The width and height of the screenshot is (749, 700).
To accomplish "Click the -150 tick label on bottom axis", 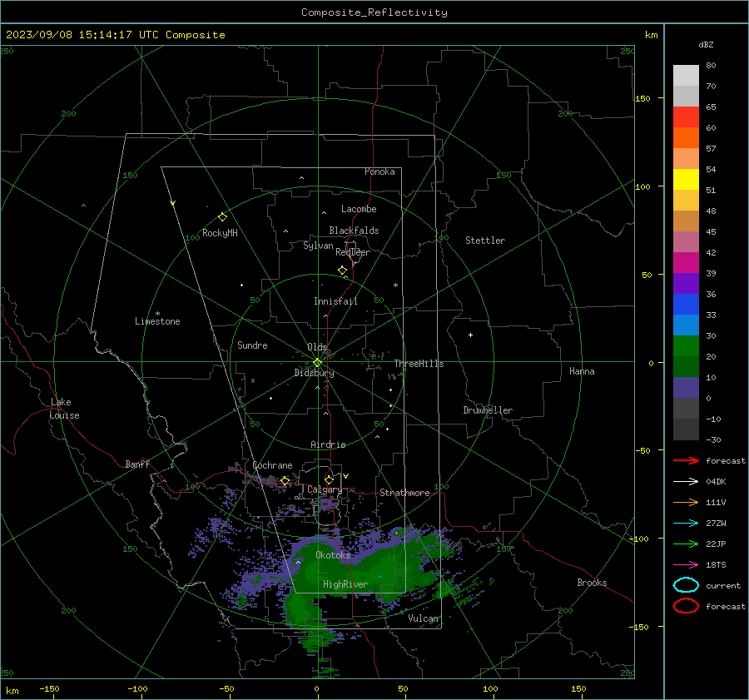I will point(49,688).
